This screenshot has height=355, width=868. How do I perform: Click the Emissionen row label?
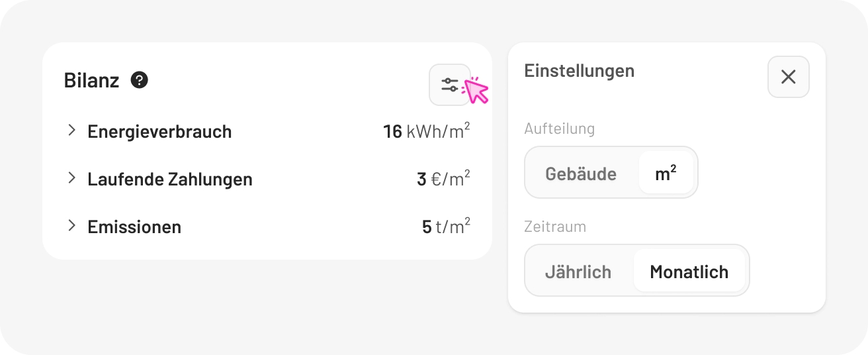[x=134, y=227]
